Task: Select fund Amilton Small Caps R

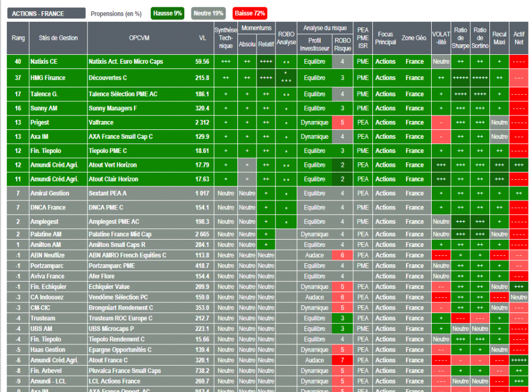Action: click(x=117, y=245)
